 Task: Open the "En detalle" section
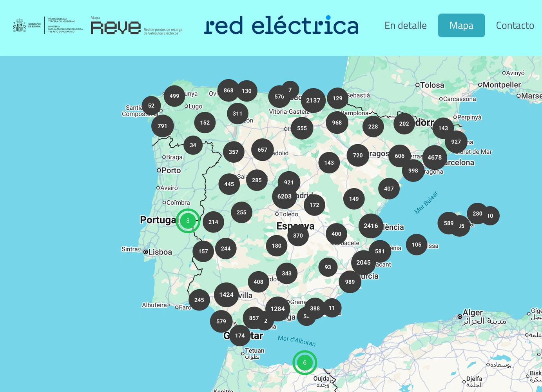pyautogui.click(x=406, y=25)
